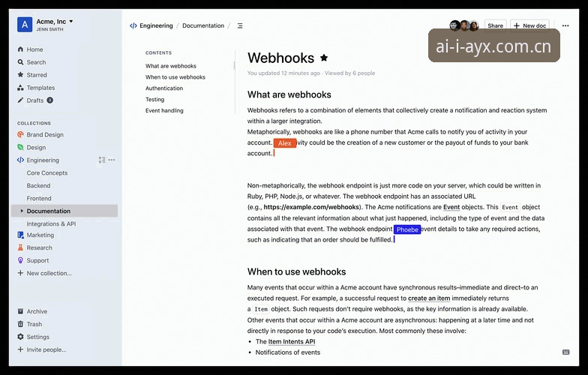
Task: Open Drafts in the sidebar
Action: [x=34, y=100]
